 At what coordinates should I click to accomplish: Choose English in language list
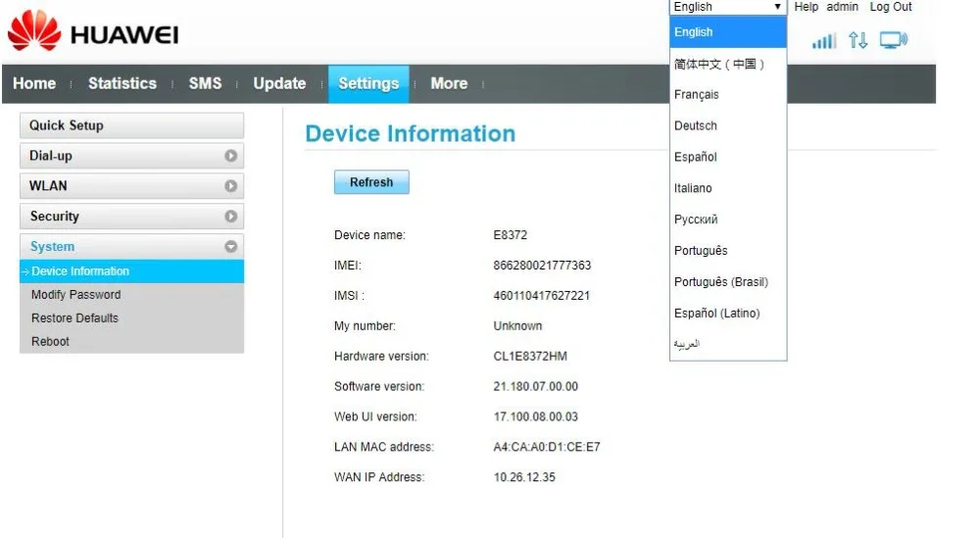(x=728, y=32)
